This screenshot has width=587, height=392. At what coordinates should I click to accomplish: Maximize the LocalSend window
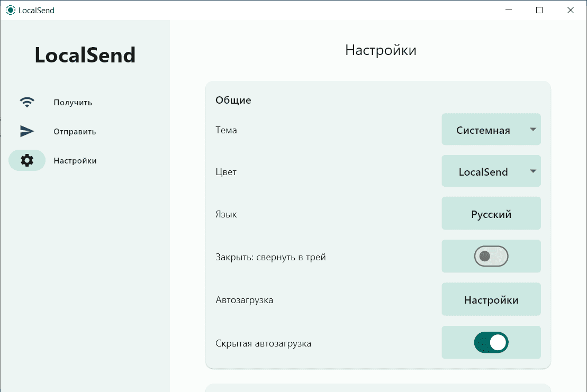click(539, 10)
